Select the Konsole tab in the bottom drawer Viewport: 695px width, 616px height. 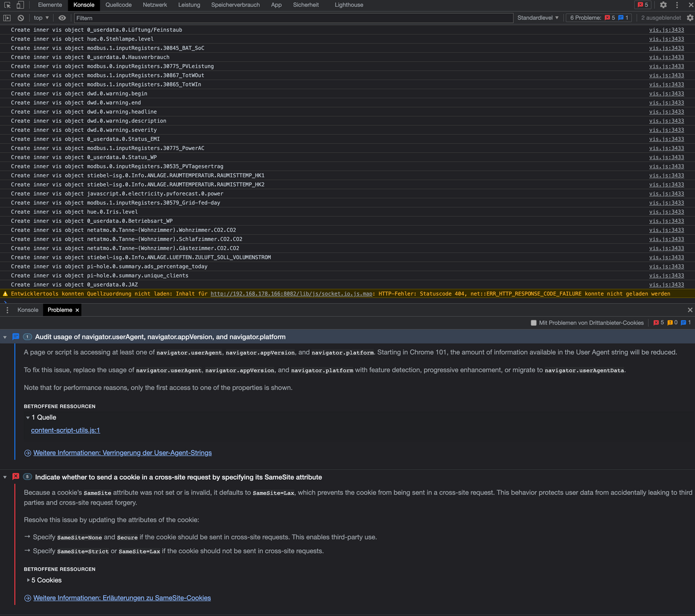tap(28, 310)
